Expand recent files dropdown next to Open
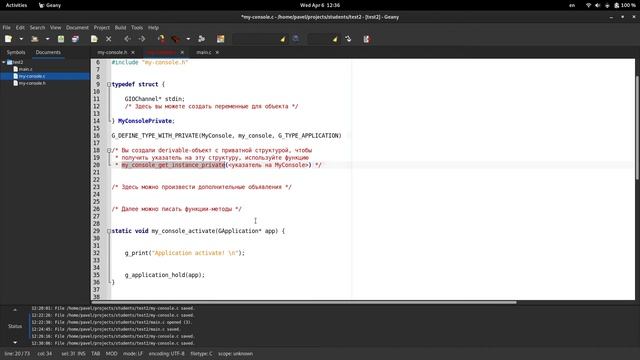Screen dimensions: 640x360 coord(47,39)
